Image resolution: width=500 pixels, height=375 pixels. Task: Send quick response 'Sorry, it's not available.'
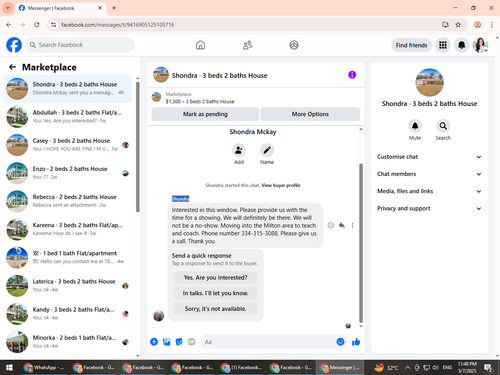point(215,309)
